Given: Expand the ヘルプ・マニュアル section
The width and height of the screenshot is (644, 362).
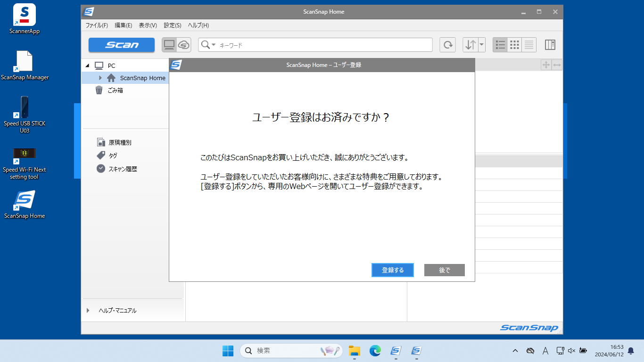Looking at the screenshot, I should point(88,311).
